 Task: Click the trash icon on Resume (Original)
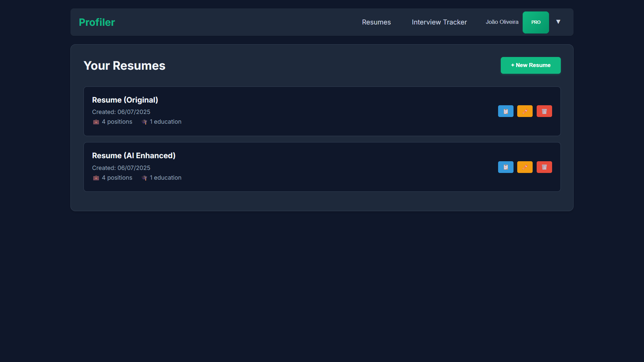tap(544, 111)
